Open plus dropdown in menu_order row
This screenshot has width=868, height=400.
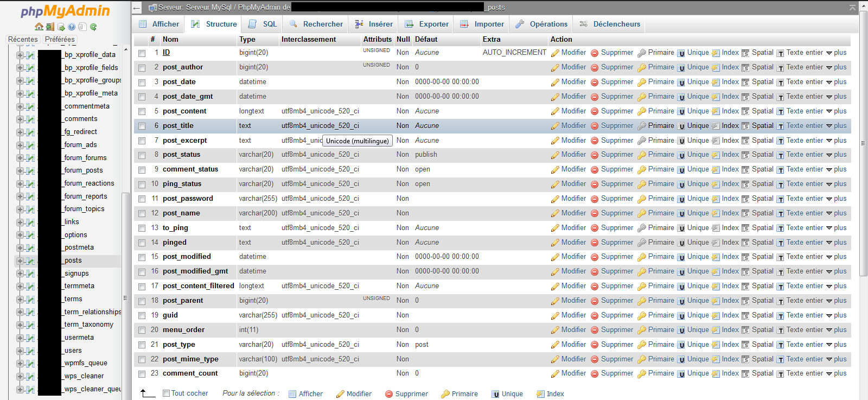(x=836, y=330)
